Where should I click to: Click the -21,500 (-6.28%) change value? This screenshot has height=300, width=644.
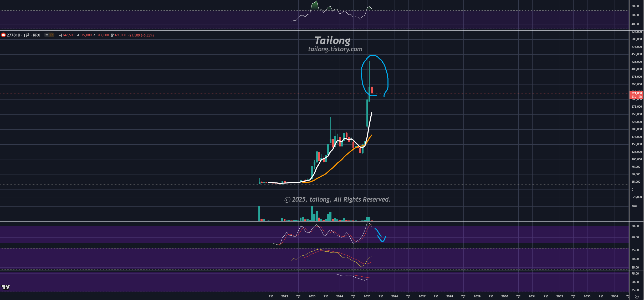pyautogui.click(x=141, y=35)
